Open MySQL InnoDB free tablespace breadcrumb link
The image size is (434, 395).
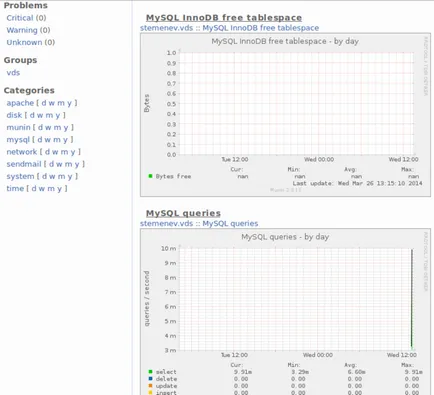pos(261,28)
